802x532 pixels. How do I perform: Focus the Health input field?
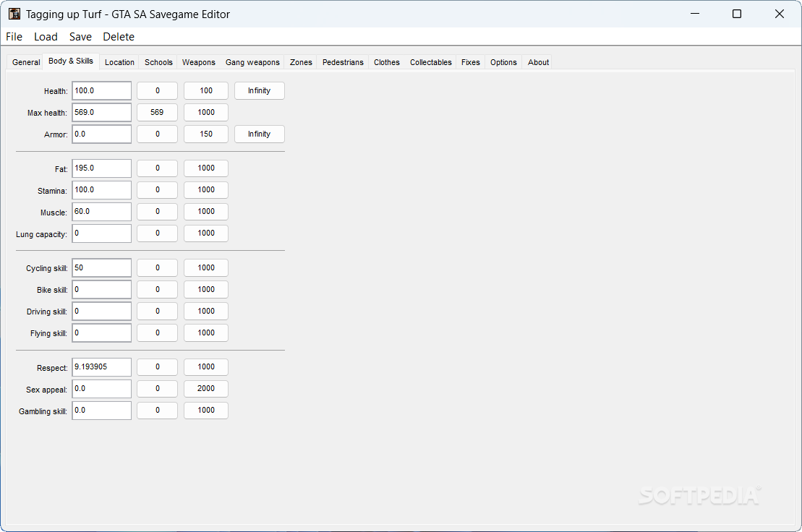[102, 91]
